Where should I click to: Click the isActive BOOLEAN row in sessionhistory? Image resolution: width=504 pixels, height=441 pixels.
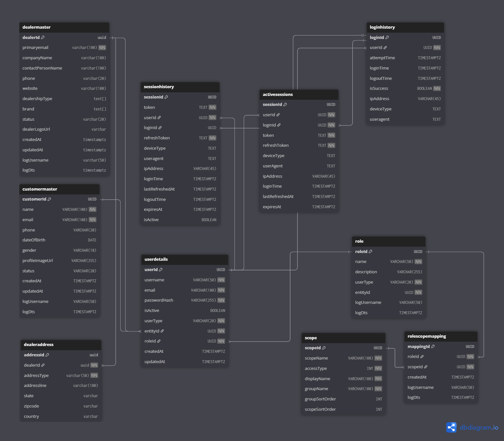click(x=180, y=220)
